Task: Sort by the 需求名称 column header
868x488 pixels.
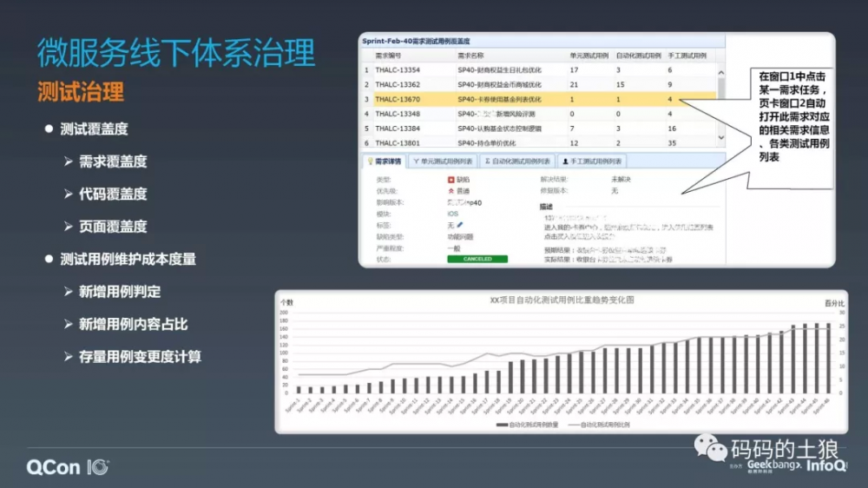Action: pyautogui.click(x=470, y=56)
